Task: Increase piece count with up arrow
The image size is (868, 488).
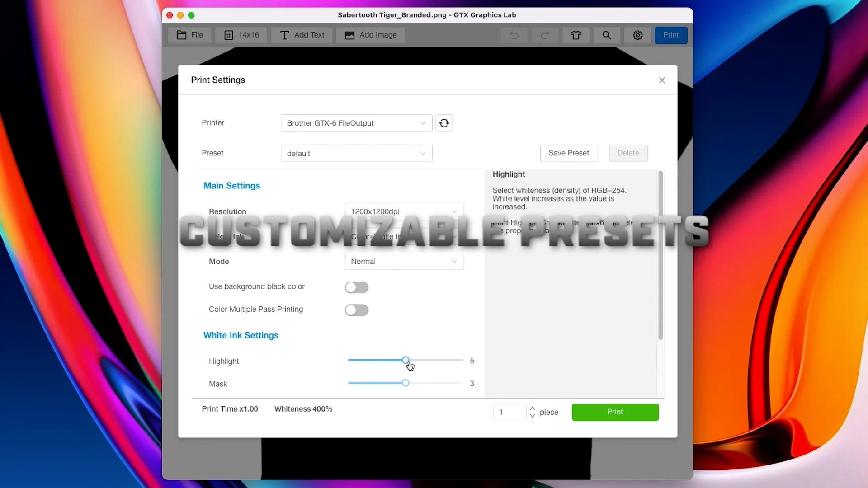Action: 533,408
